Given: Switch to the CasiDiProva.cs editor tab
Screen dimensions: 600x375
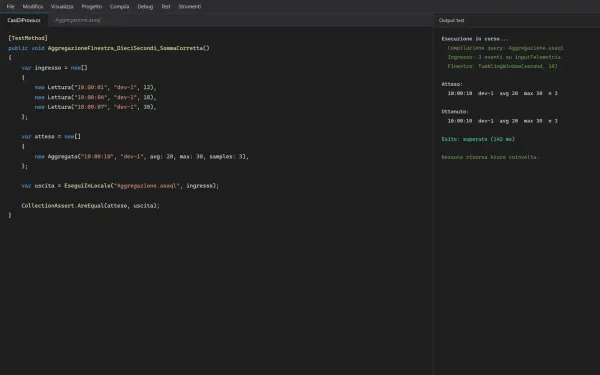Looking at the screenshot, I should [24, 20].
